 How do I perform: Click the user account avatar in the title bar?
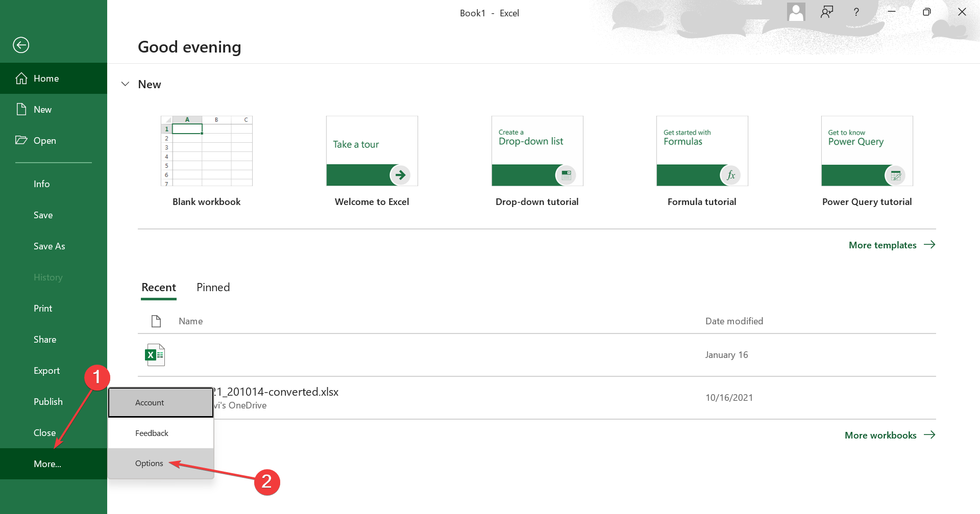(796, 12)
